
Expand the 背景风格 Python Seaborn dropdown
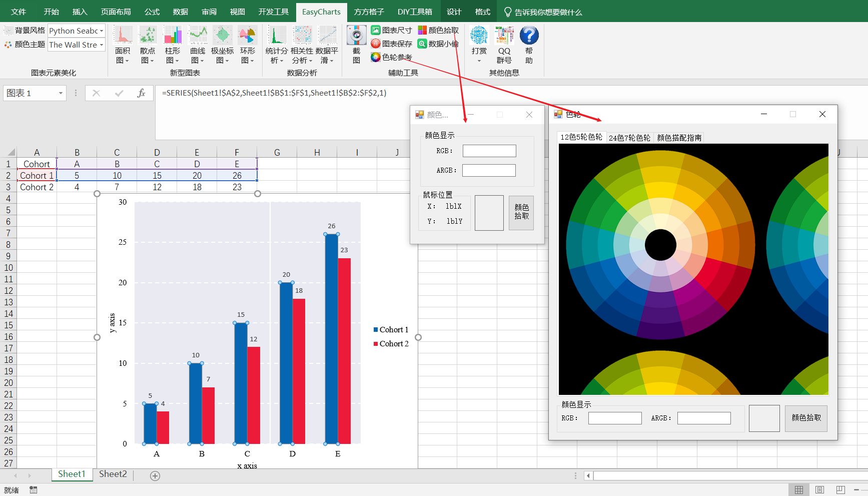tap(102, 31)
